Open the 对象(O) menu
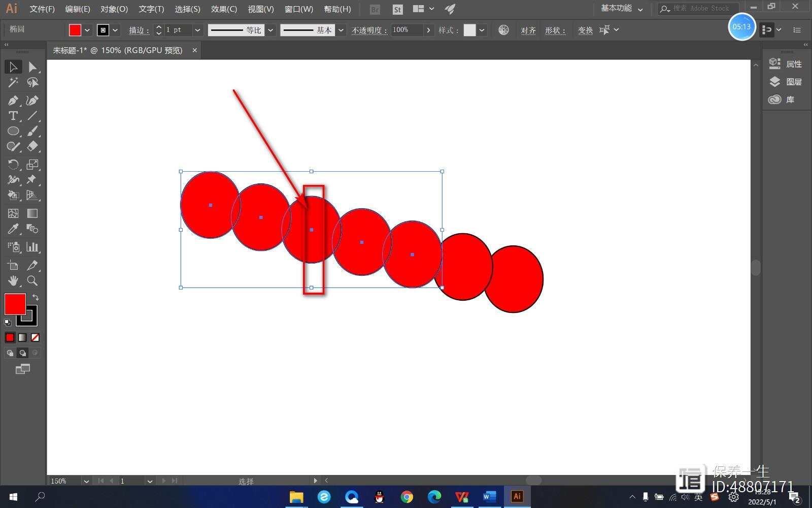Viewport: 812px width, 508px height. point(114,9)
